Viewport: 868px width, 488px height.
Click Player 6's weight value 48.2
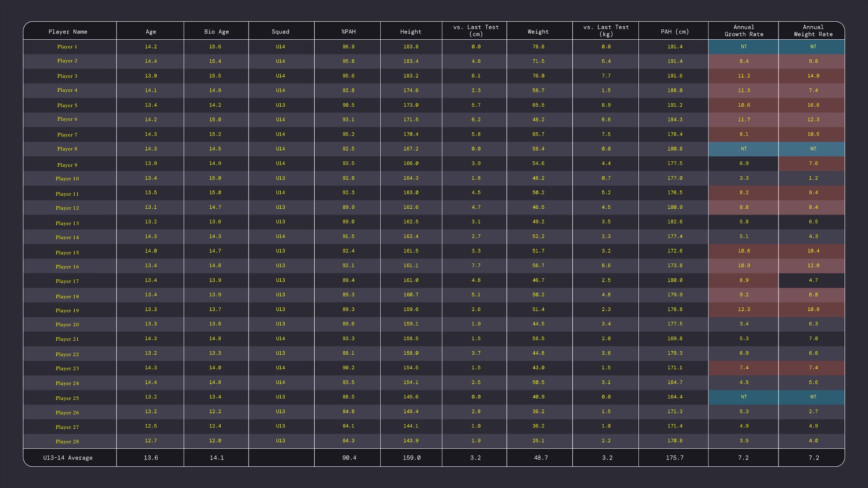pos(538,120)
